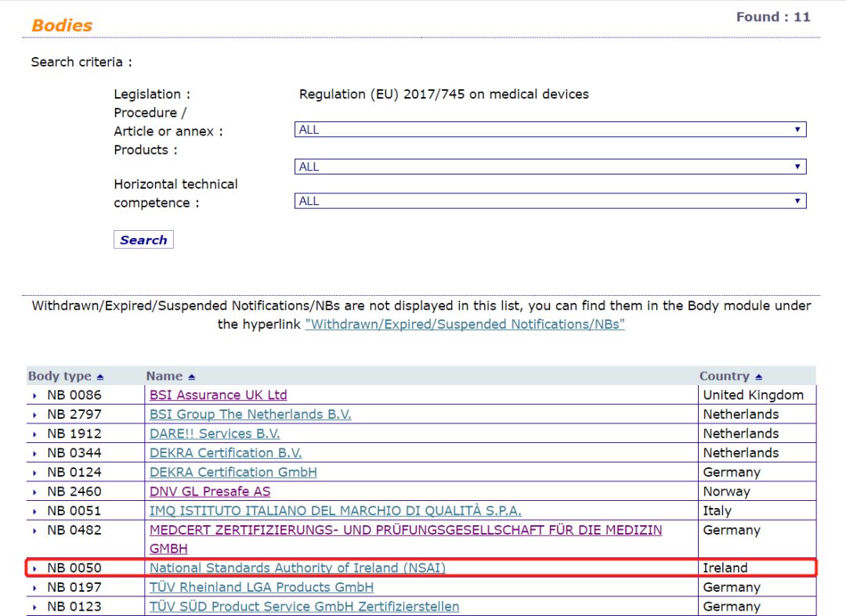Open DEKRA Certification GmbH link
This screenshot has height=616, width=846.
click(233, 472)
